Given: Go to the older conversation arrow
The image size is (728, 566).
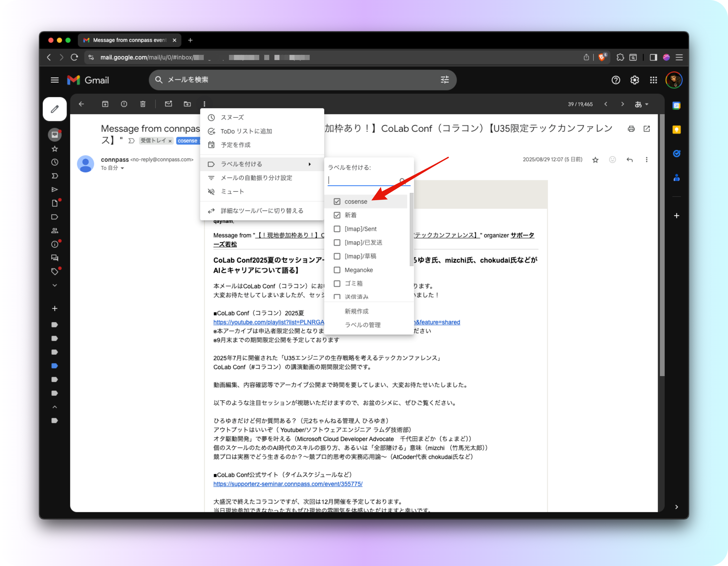Looking at the screenshot, I should click(622, 104).
